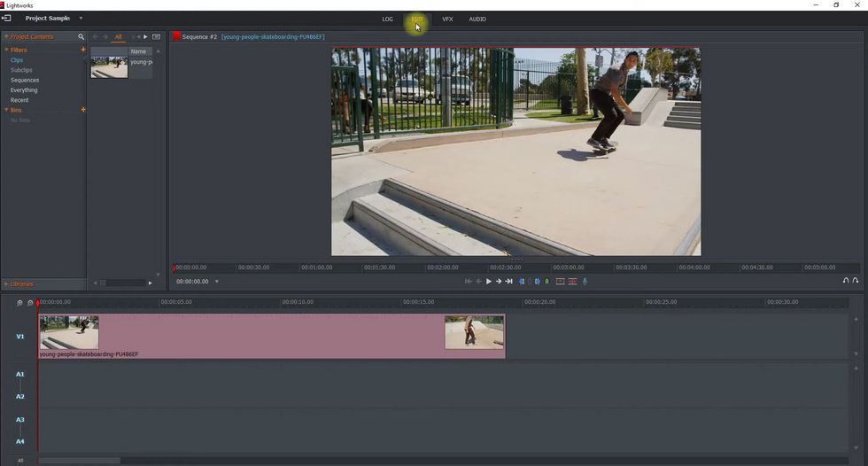Click the exit project icon beside Project Sample
Viewport: 868px width, 466px height.
click(6, 19)
